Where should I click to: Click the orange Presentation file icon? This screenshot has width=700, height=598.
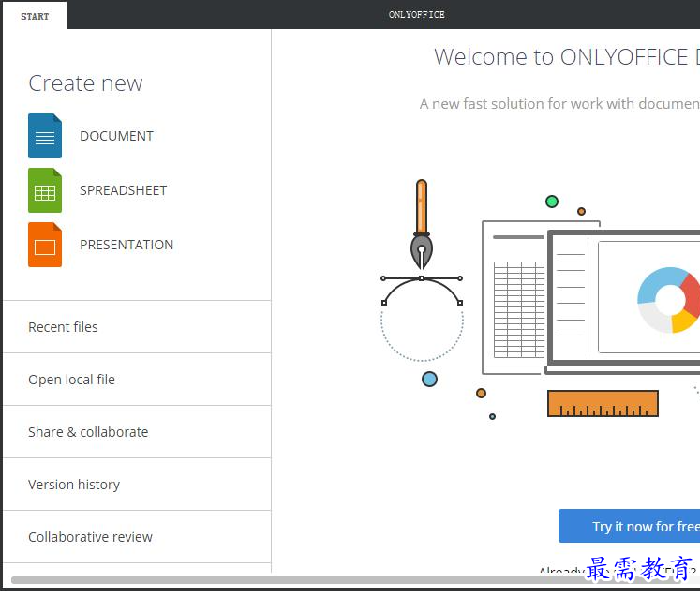(x=45, y=245)
